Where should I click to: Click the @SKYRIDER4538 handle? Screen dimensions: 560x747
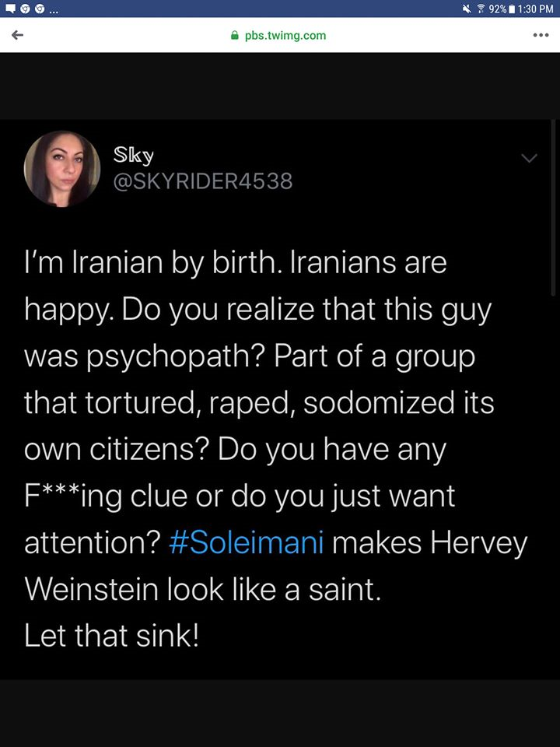pos(203,181)
